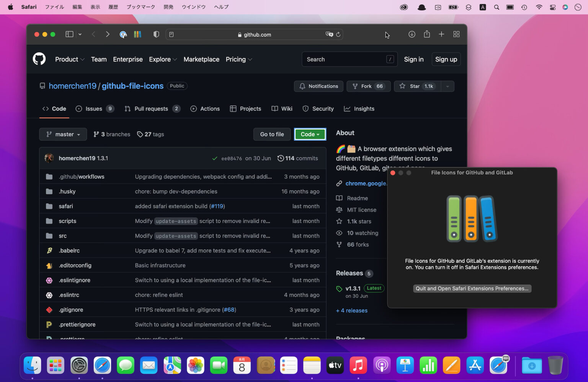Expand the Explore menu in GitHub navigation
Screen dimensions: 588x382
tap(163, 59)
